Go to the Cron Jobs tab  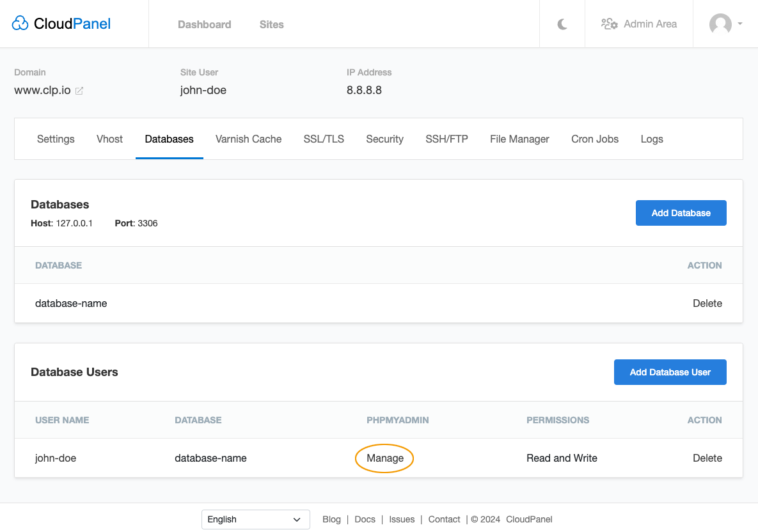point(595,139)
